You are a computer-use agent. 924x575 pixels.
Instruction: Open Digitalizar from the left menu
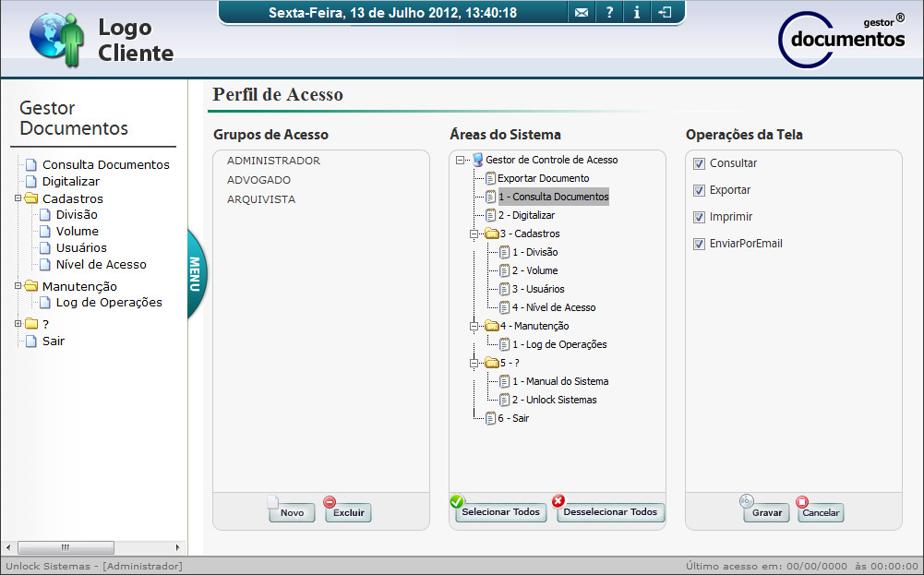[x=70, y=182]
